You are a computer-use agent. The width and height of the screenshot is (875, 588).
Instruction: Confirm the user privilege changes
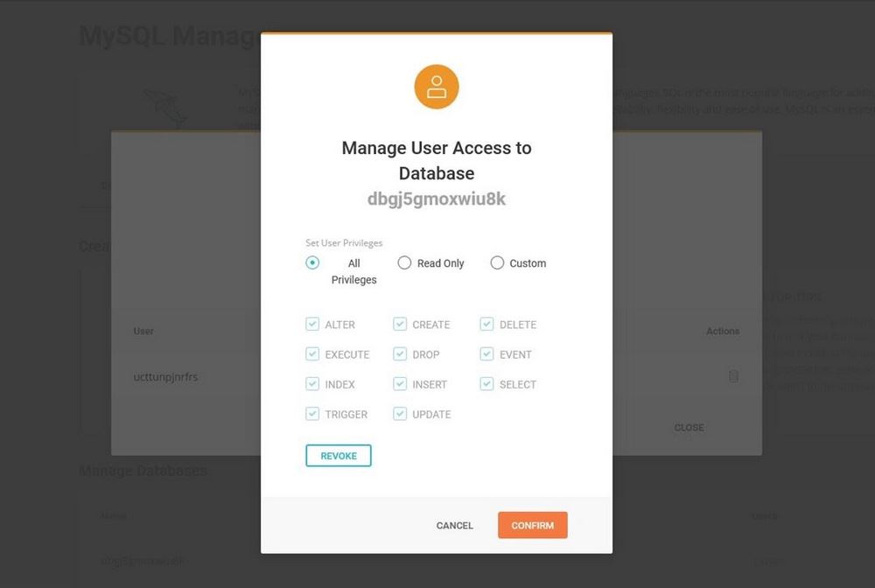click(x=532, y=526)
